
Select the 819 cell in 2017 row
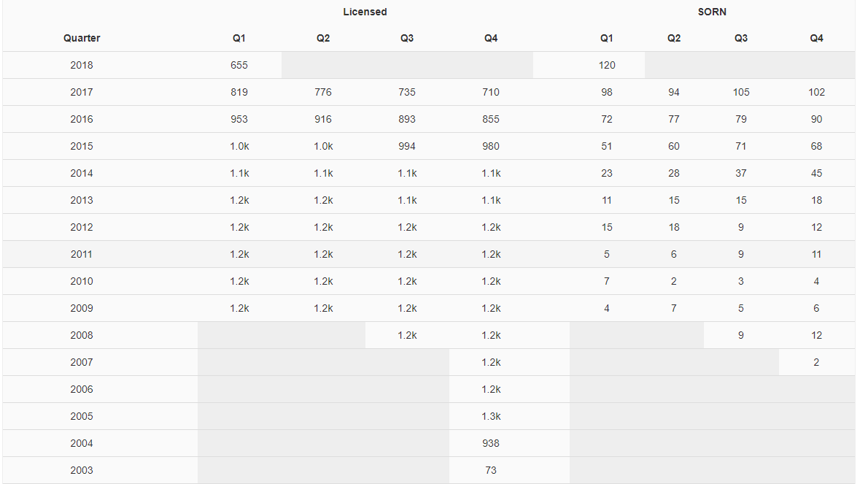[x=239, y=93]
